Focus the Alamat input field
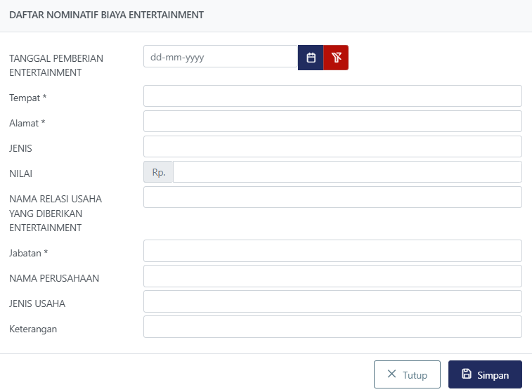 pyautogui.click(x=332, y=122)
